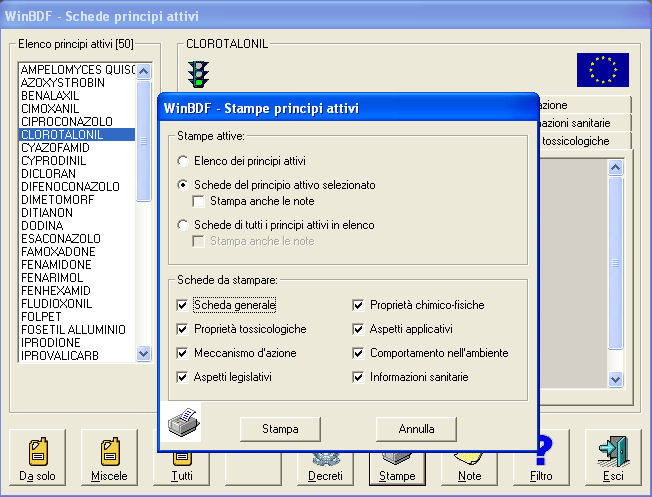Click the printer icon in the print dialog

click(x=184, y=422)
